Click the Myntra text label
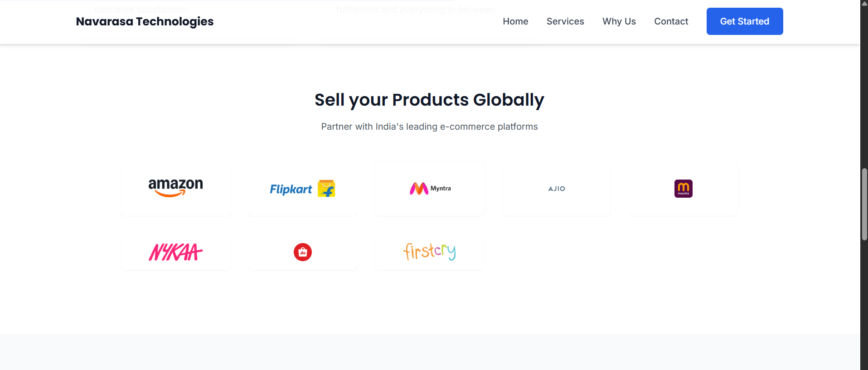 point(441,188)
